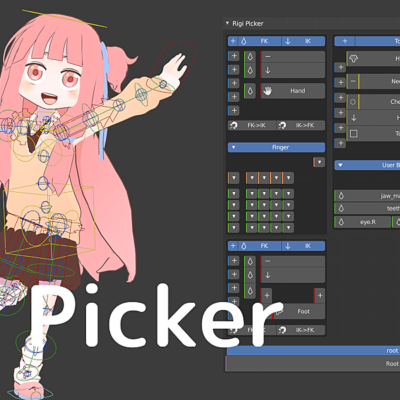
Task: Select the red oval hand control in the viewport
Action: (172, 67)
